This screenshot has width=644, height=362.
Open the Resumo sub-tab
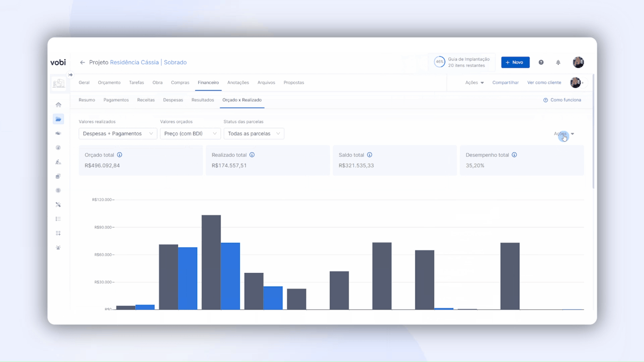[87, 100]
